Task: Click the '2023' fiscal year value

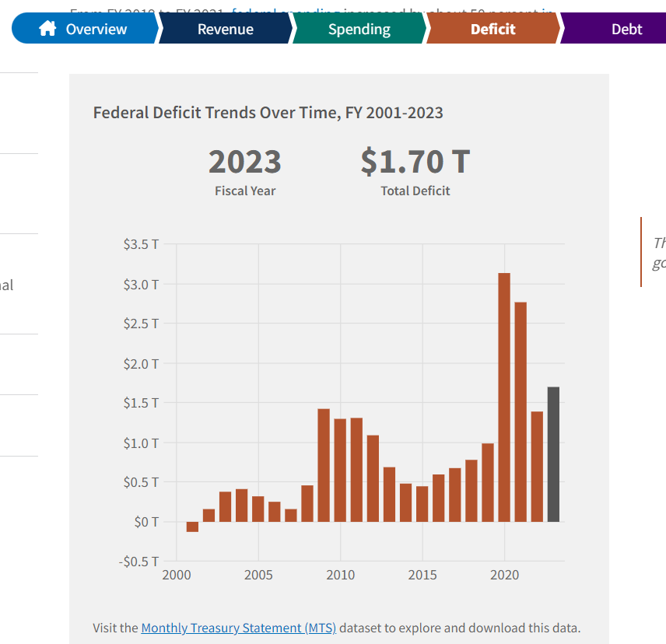Action: 244,162
